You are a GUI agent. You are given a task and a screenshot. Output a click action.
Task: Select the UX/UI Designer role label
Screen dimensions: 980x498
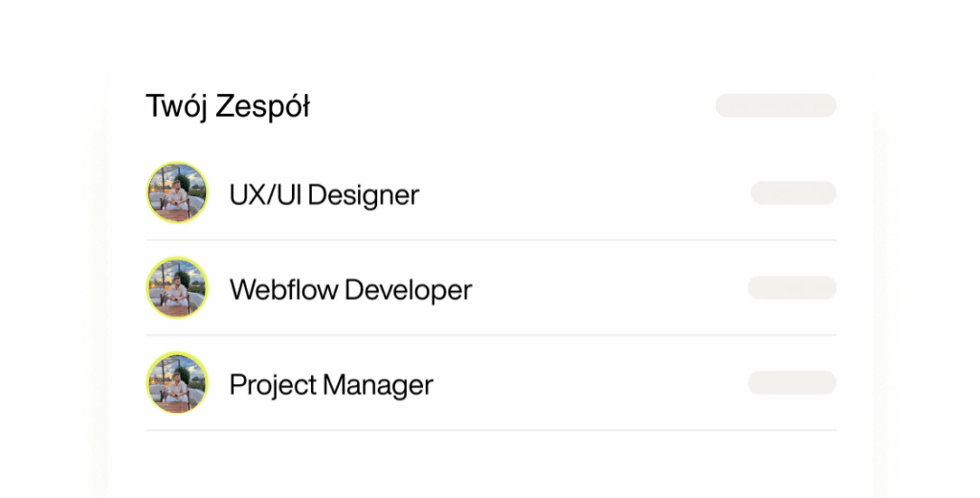323,195
